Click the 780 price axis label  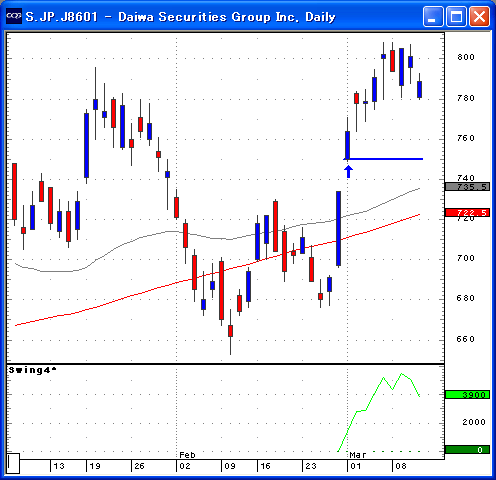pos(466,98)
